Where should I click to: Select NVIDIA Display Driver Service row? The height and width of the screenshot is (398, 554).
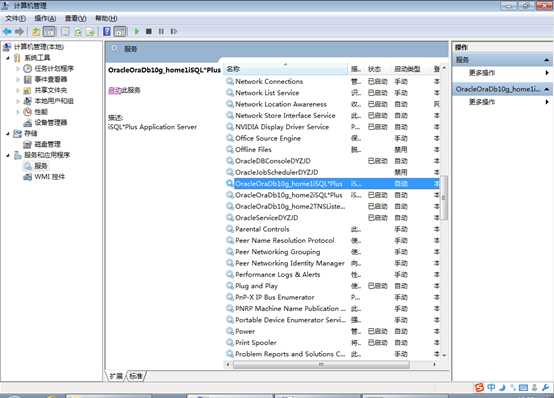tap(332, 127)
